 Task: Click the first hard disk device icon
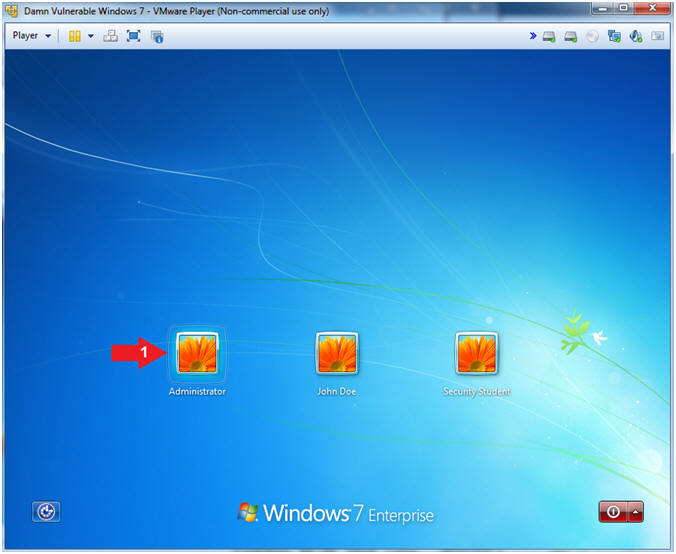pos(549,37)
